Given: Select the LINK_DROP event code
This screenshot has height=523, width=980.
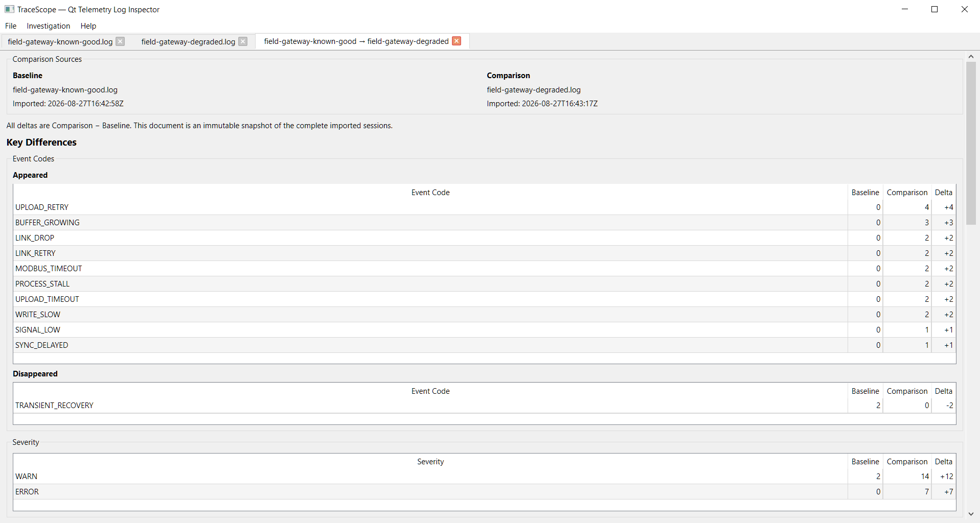Looking at the screenshot, I should point(35,238).
